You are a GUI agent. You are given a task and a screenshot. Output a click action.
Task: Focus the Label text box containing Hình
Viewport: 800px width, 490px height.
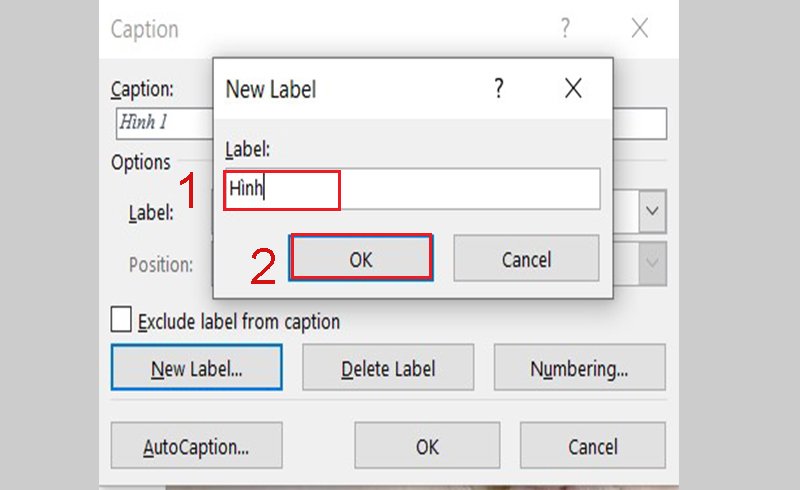pos(412,189)
